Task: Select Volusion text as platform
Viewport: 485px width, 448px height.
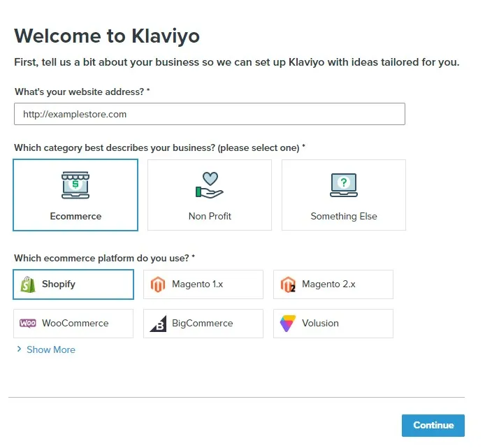Action: click(320, 323)
